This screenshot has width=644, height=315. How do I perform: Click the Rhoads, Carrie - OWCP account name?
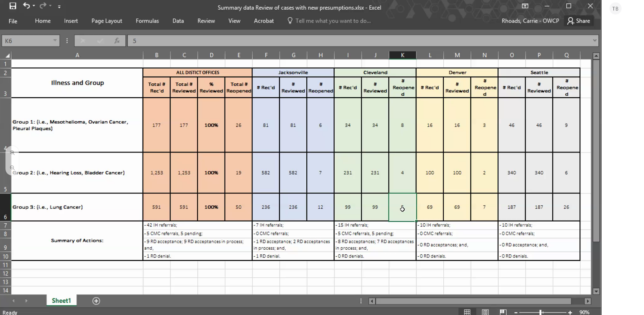point(530,21)
